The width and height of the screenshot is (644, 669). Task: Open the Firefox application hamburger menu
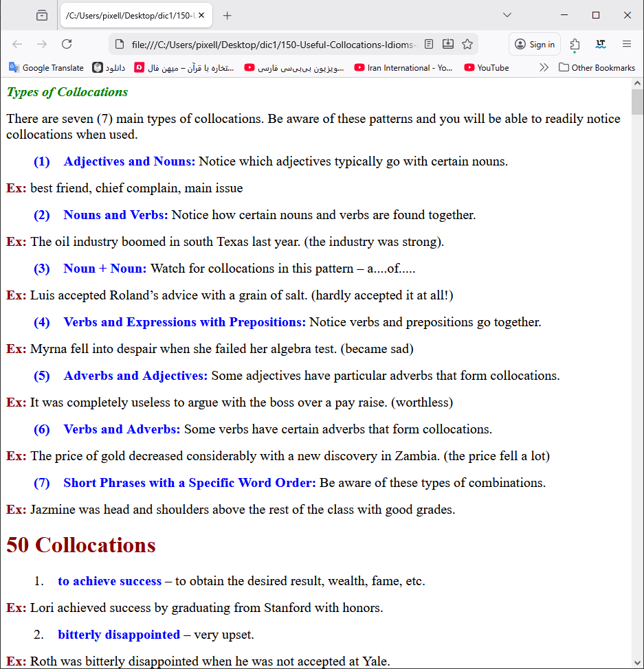coord(627,44)
